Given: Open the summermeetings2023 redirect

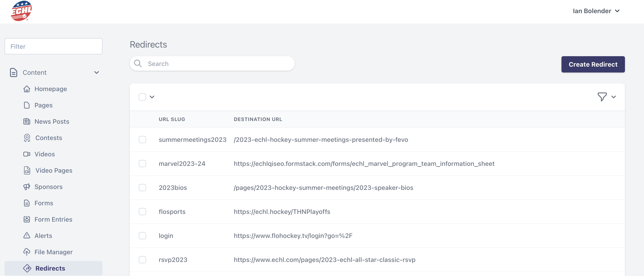Looking at the screenshot, I should click(193, 140).
